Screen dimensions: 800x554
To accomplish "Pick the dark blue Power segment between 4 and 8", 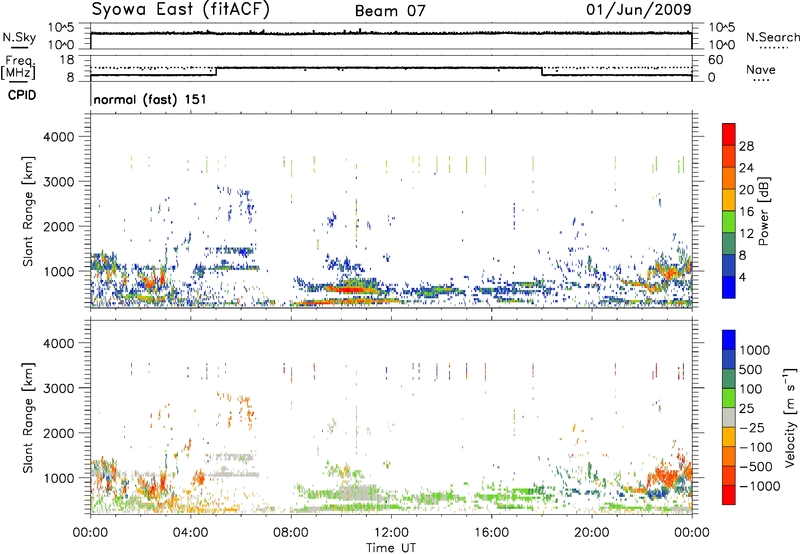I will coord(729,265).
